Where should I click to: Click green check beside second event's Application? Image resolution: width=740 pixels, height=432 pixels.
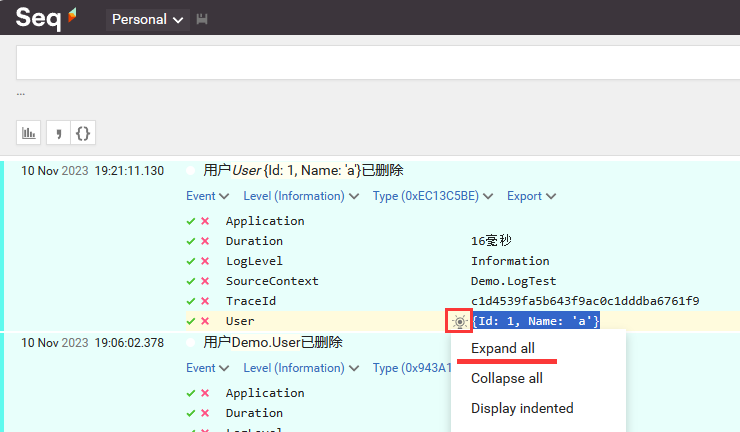tap(191, 393)
